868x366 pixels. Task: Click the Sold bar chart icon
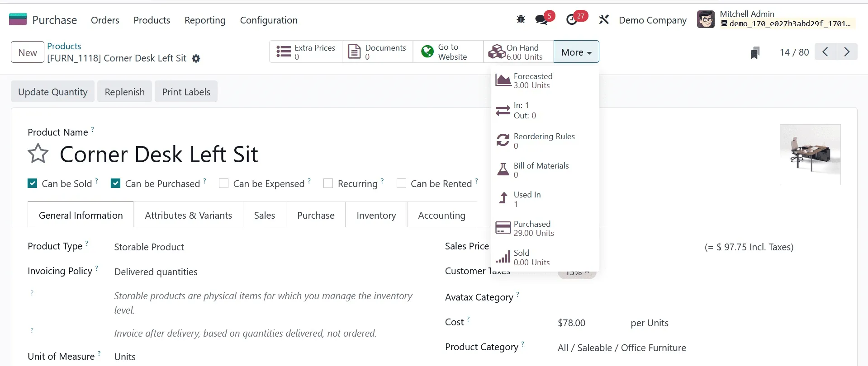[503, 257]
